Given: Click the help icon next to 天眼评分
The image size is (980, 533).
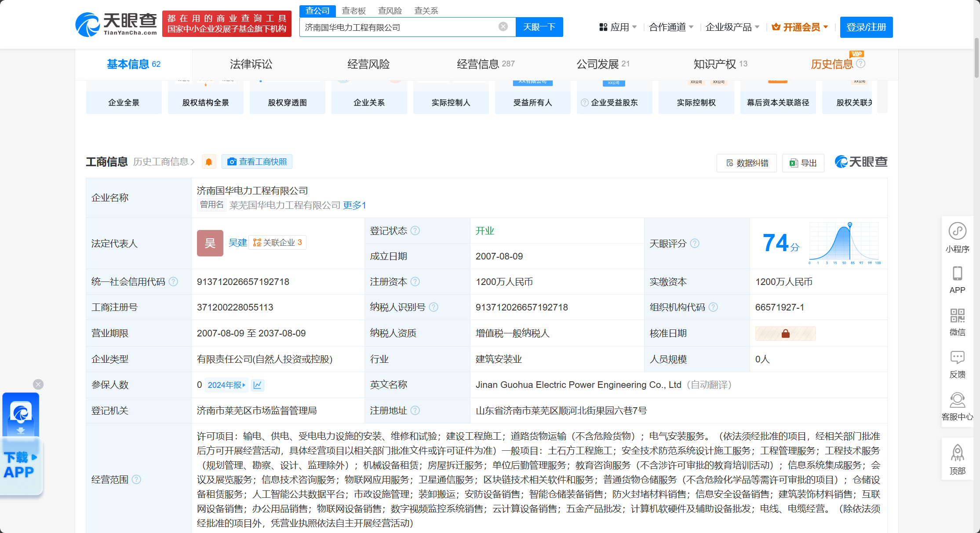Looking at the screenshot, I should pos(695,243).
